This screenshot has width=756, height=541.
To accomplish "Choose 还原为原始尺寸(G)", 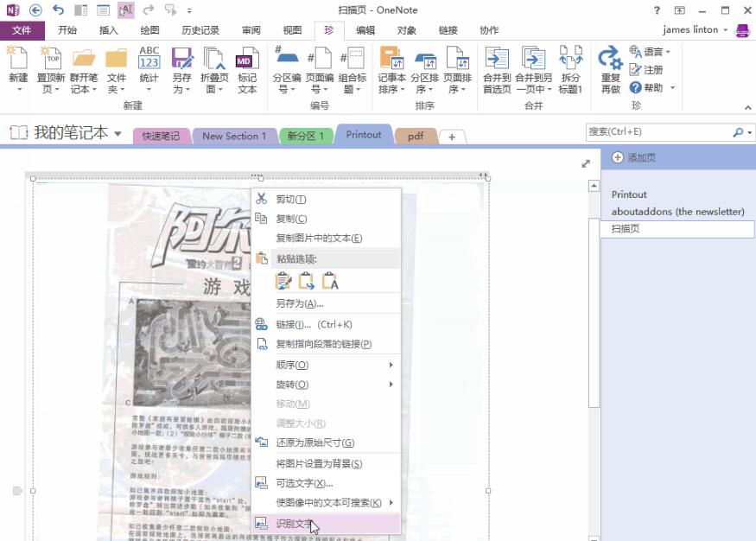I will [327, 442].
